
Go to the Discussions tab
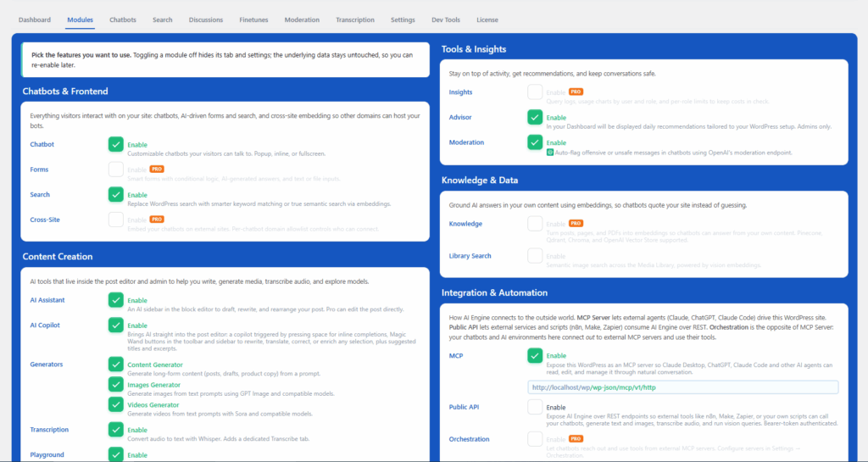tap(206, 19)
